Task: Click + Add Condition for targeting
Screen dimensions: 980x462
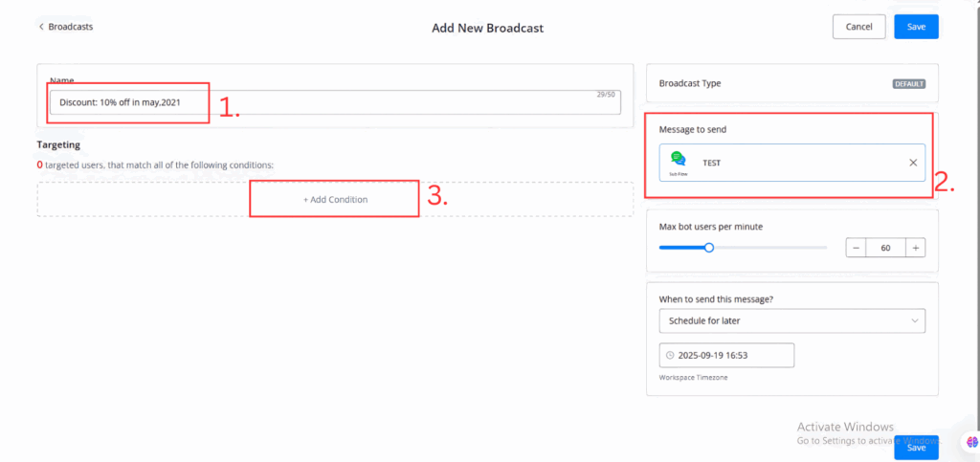Action: [335, 199]
